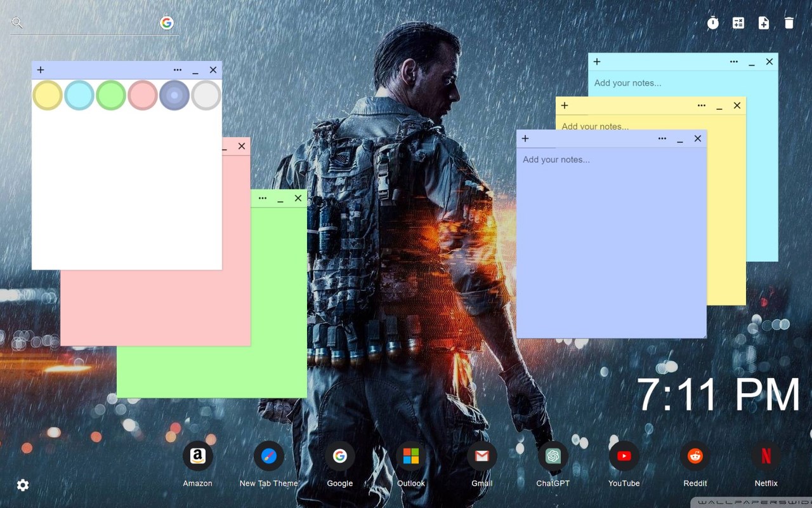This screenshot has width=812, height=508.
Task: Click the yellow note's 'Add your notes...' text
Action: click(595, 126)
